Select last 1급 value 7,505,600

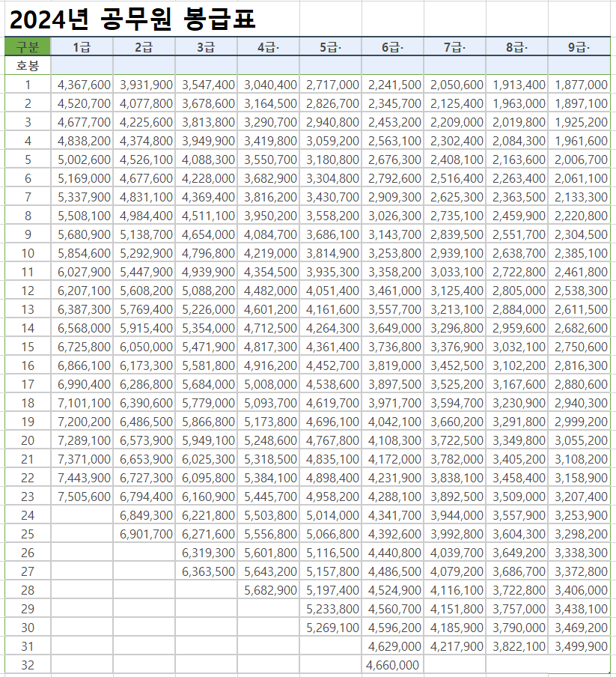tap(82, 497)
